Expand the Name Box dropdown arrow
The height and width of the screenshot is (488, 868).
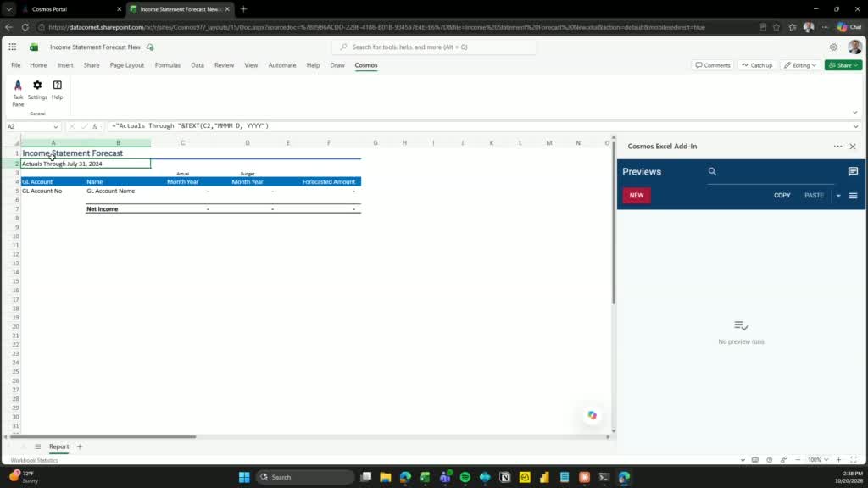click(55, 127)
